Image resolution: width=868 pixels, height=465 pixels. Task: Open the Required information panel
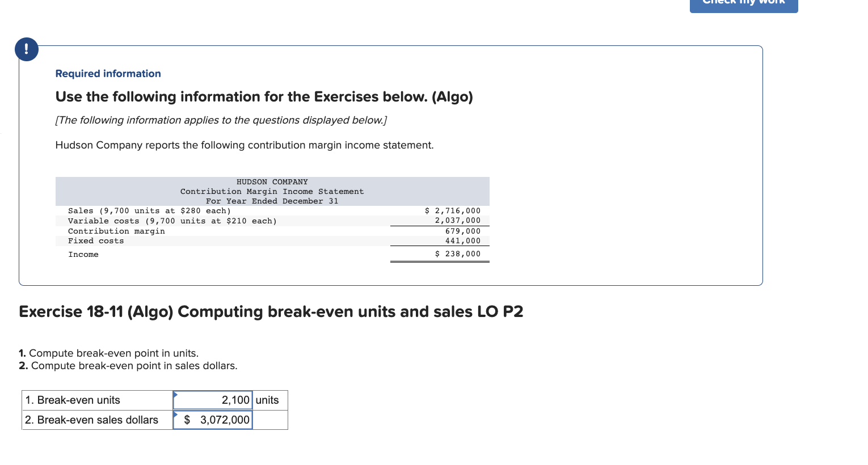point(391,164)
